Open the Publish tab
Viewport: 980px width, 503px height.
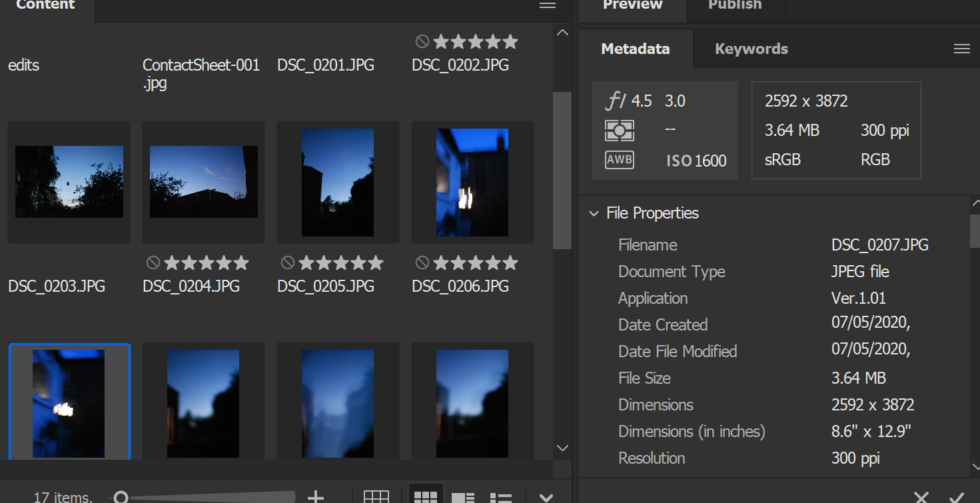click(735, 5)
